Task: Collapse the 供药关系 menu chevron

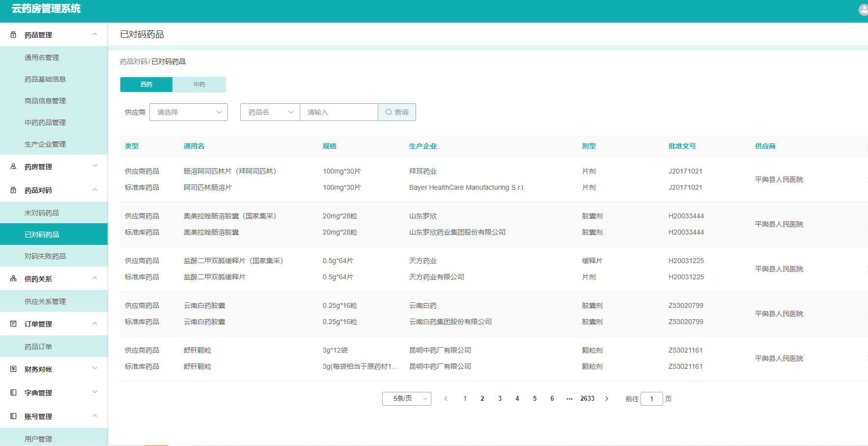Action: [x=95, y=278]
